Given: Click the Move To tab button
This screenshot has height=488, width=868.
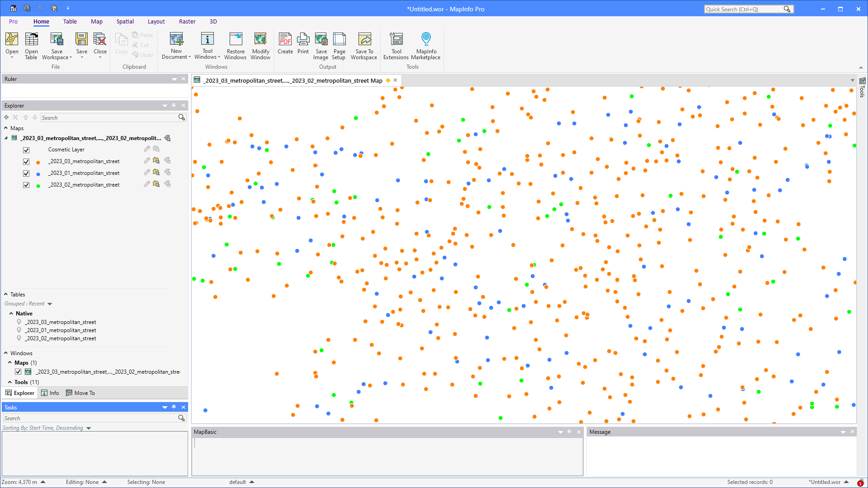Looking at the screenshot, I should tap(80, 393).
